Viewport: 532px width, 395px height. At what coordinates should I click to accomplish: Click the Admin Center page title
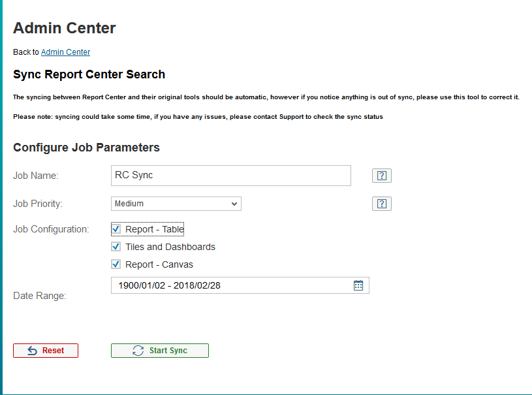65,28
